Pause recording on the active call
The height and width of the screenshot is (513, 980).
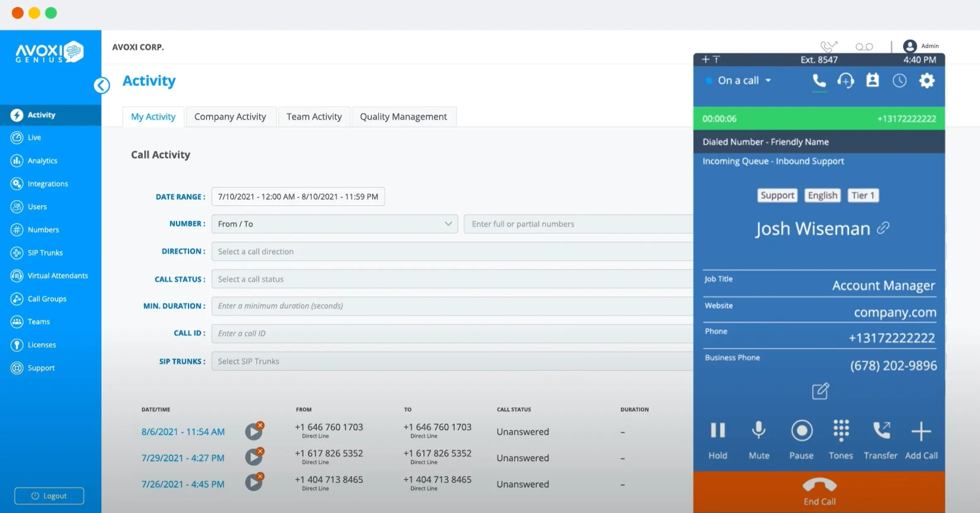pyautogui.click(x=802, y=430)
